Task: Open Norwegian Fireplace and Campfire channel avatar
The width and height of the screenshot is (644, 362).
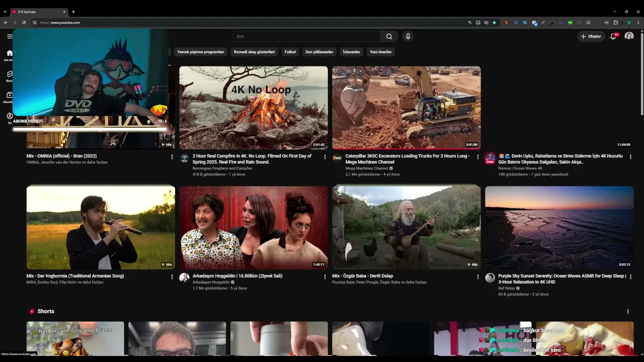Action: pos(184,158)
